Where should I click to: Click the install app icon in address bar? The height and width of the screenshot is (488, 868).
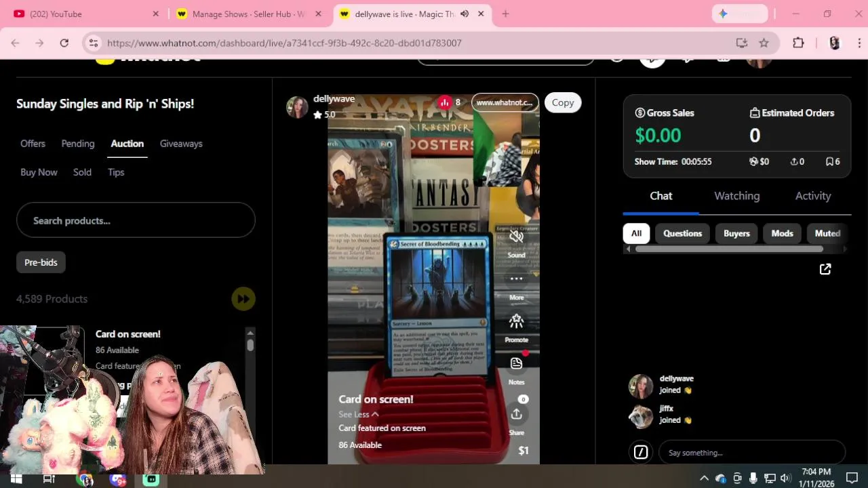pos(741,43)
